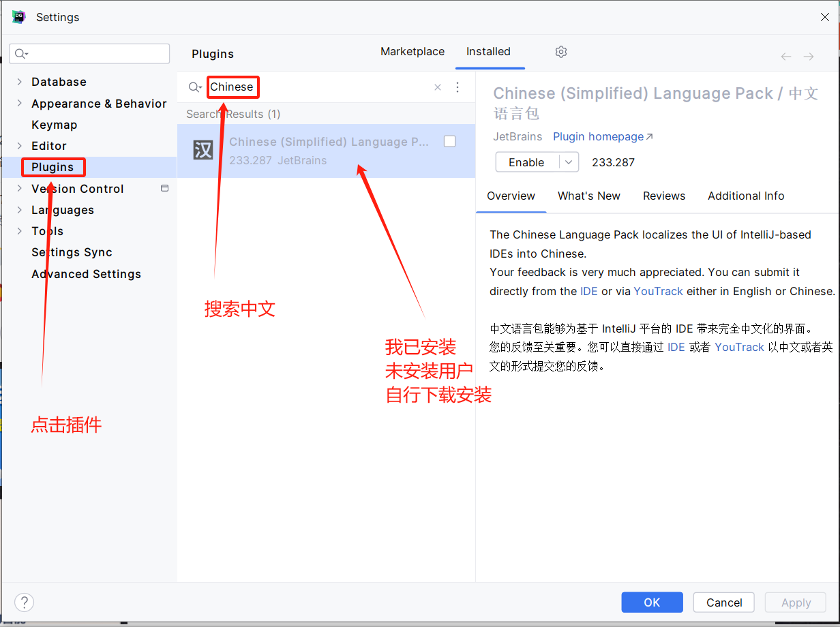The width and height of the screenshot is (840, 627).
Task: Click the plugin search magnifier icon
Action: point(194,87)
